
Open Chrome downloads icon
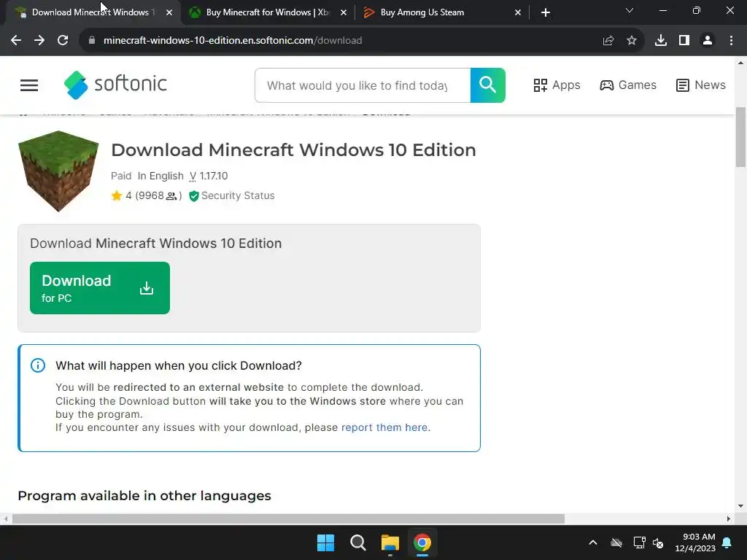661,41
